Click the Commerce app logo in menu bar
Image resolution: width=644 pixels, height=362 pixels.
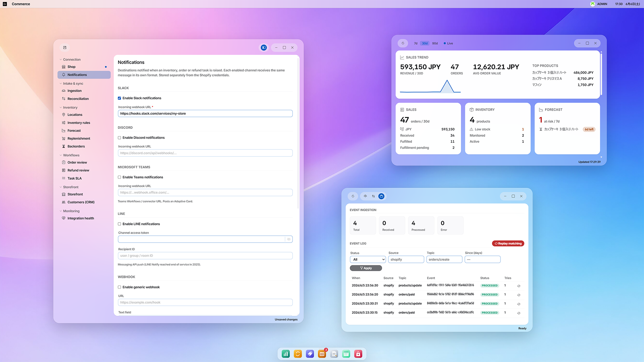[x=5, y=4]
